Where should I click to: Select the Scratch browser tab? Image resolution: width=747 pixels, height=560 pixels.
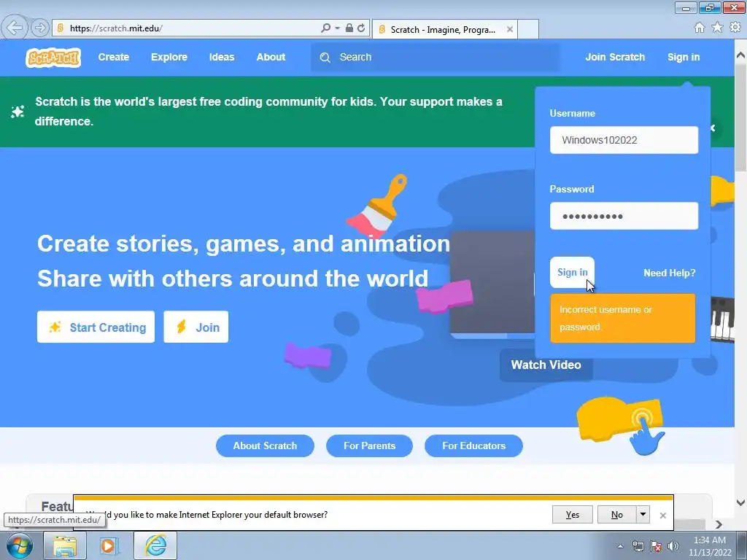443,29
